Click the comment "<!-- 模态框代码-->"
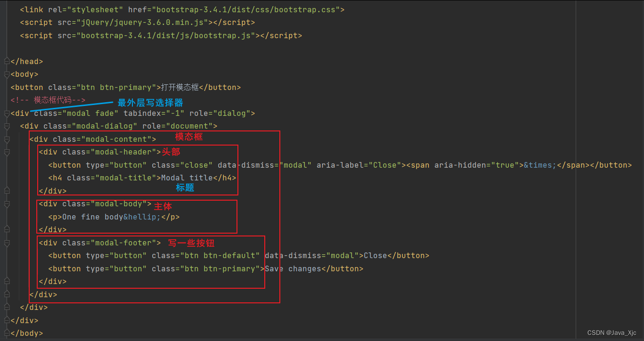The height and width of the screenshot is (341, 644). 48,100
